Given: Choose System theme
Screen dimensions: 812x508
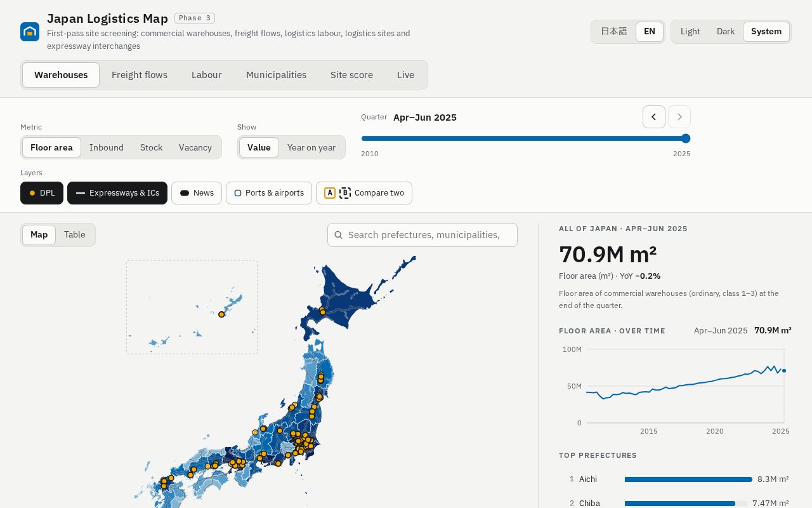Looking at the screenshot, I should (766, 32).
